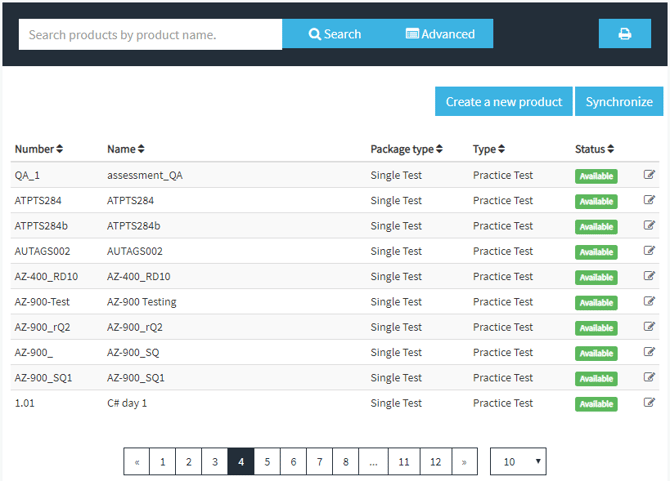
Task: Open edit icon for assessment_QA row
Action: pyautogui.click(x=649, y=175)
